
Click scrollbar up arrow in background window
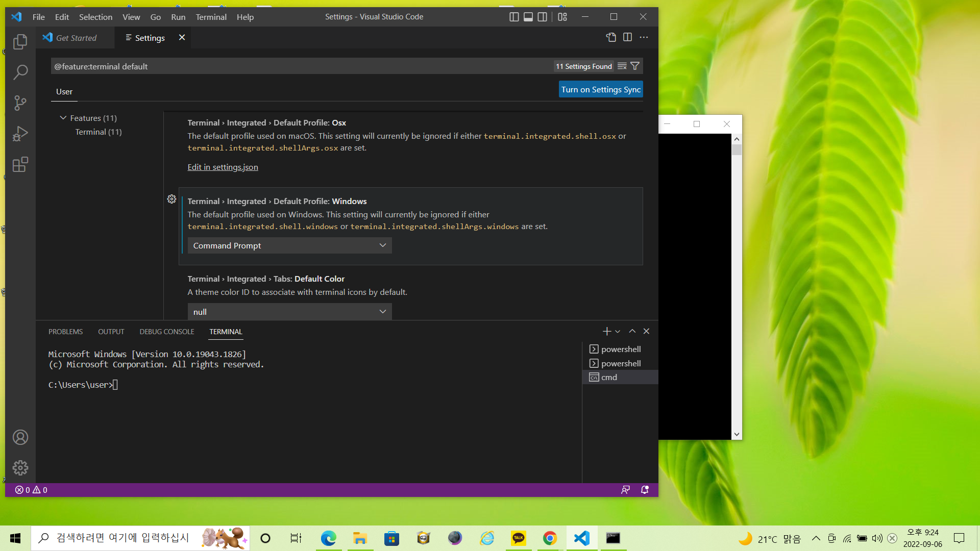[737, 139]
